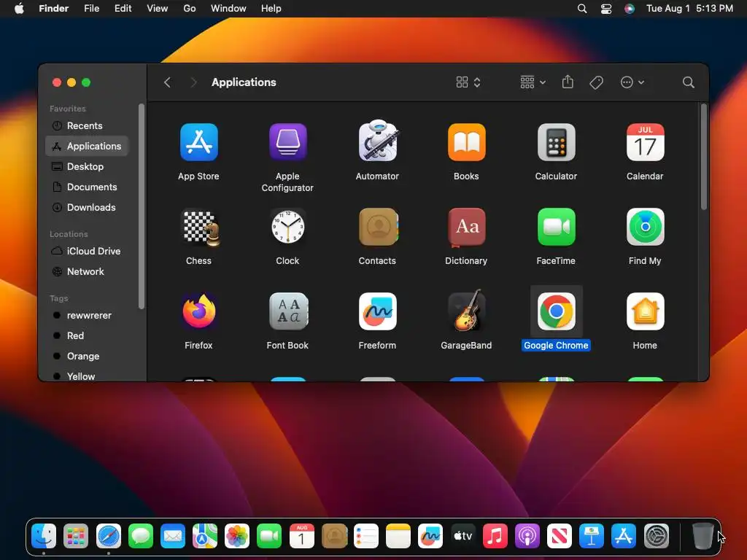Image resolution: width=747 pixels, height=560 pixels.
Task: Select the FaceTime app in Applications folder
Action: pyautogui.click(x=556, y=227)
